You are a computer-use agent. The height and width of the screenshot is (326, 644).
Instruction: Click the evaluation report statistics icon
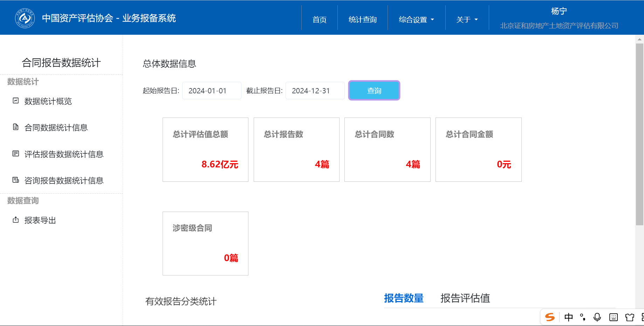click(16, 154)
